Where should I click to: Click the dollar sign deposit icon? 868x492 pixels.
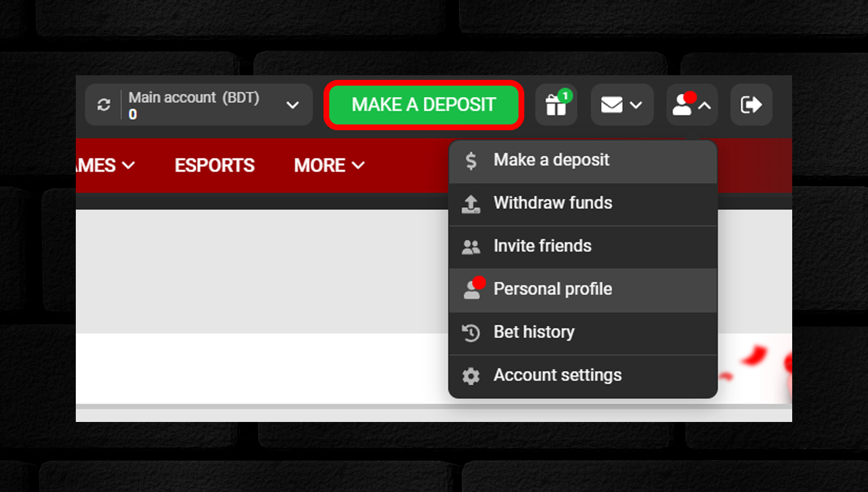[x=471, y=160]
